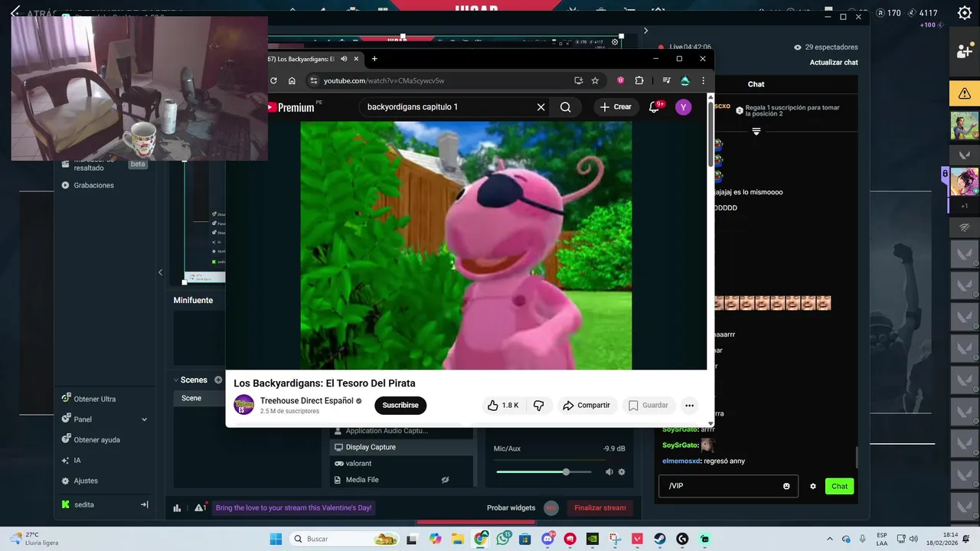Open chat settings gear
Screen dimensions: 980x551
point(813,486)
